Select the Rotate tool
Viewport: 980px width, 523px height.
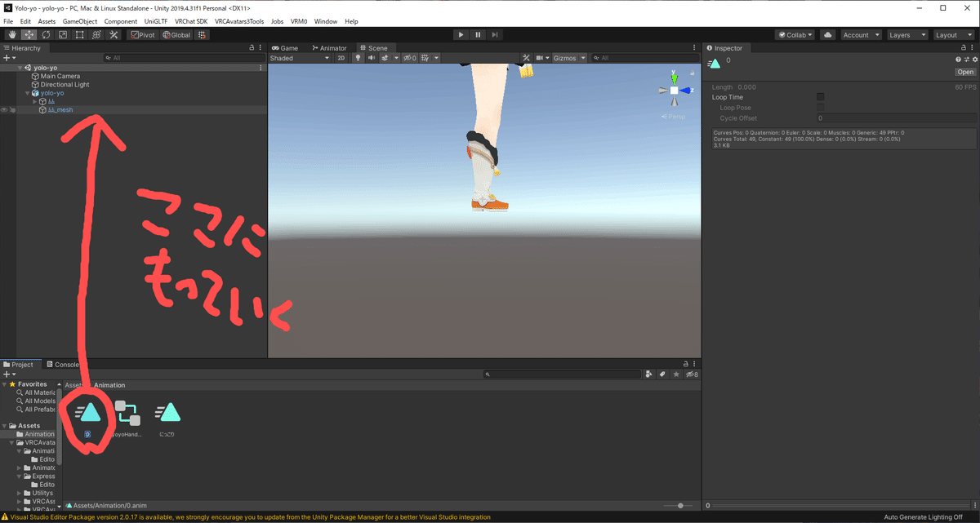[46, 35]
